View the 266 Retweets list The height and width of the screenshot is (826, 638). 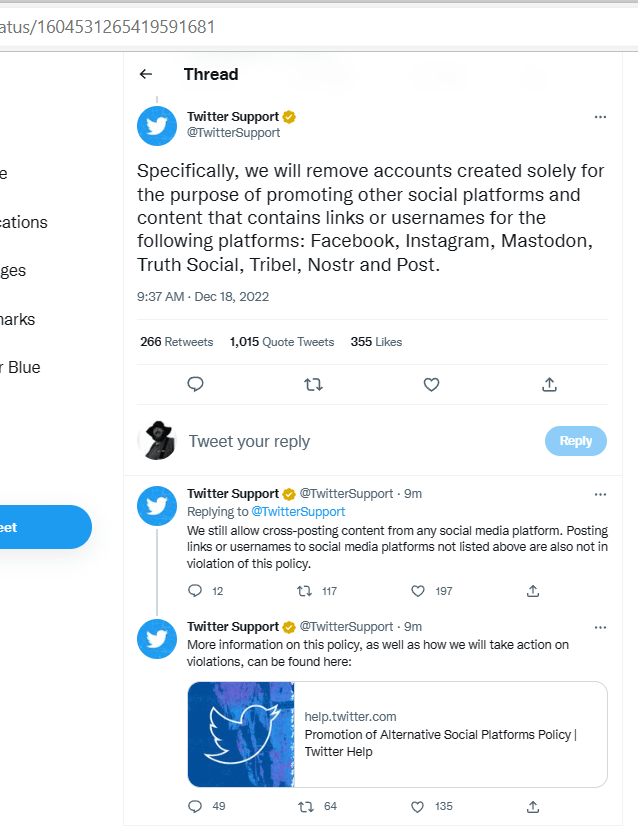[177, 342]
